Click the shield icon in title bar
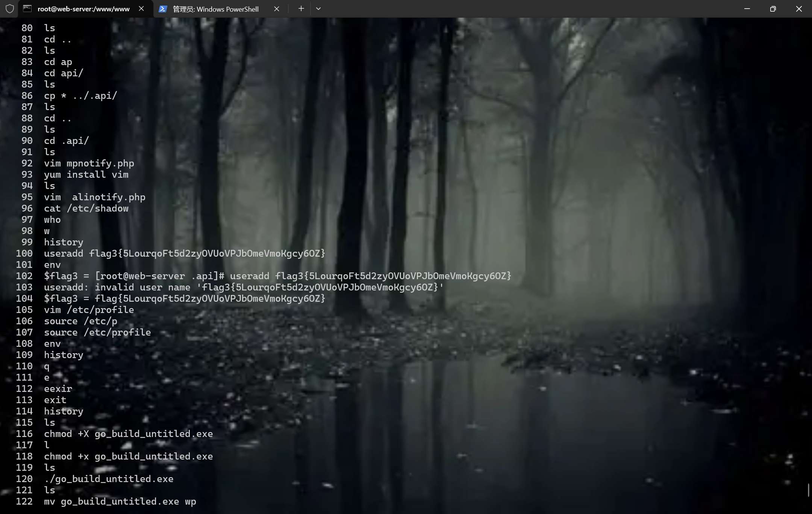The height and width of the screenshot is (514, 812). pos(10,9)
